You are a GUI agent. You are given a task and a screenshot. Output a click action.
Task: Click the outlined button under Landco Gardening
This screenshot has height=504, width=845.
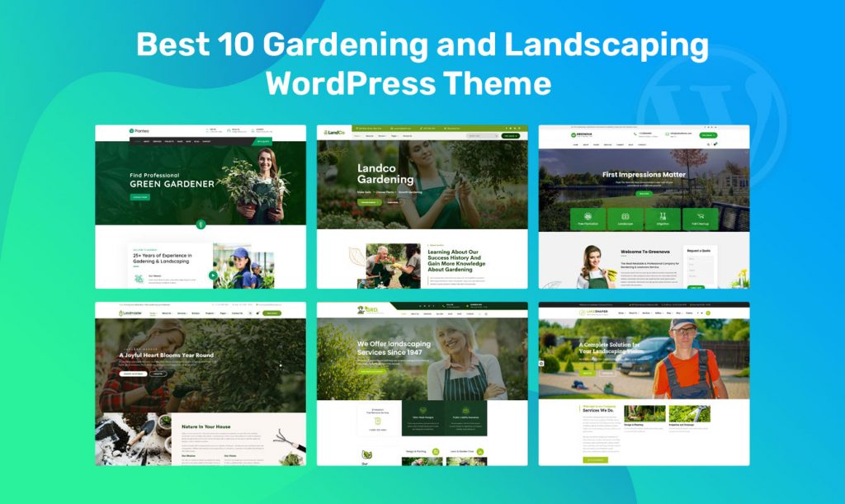(x=393, y=202)
